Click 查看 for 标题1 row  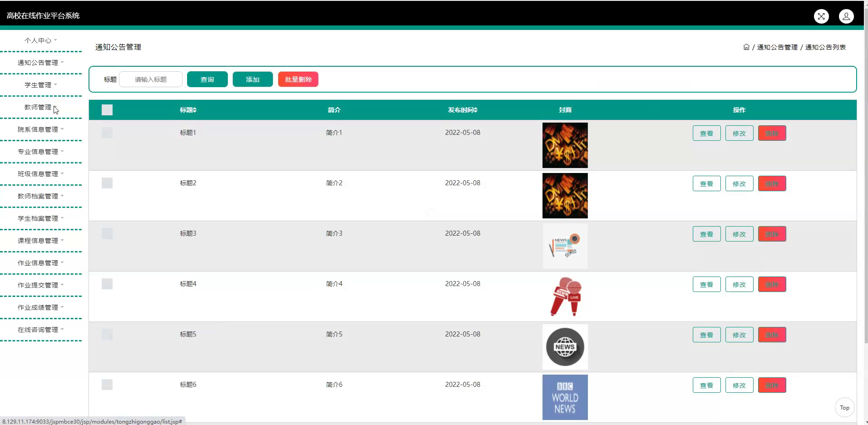tap(707, 133)
